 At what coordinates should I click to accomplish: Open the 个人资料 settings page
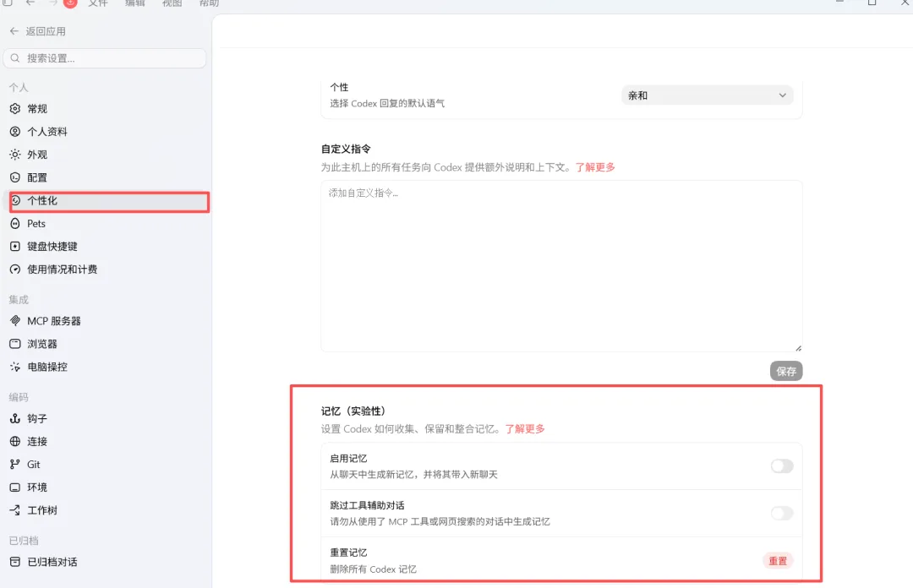pyautogui.click(x=106, y=132)
